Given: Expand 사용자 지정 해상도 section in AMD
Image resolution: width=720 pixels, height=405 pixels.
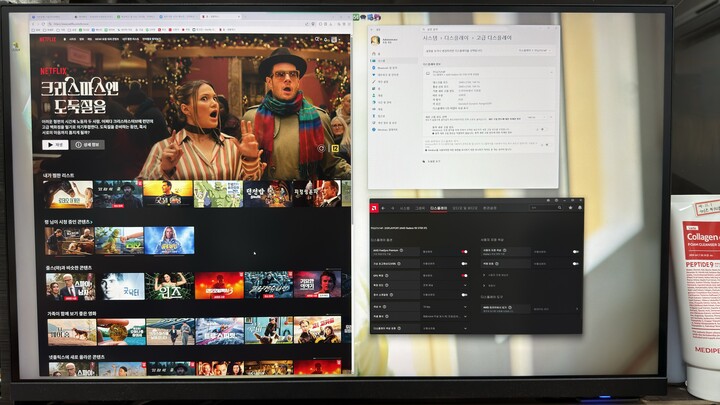Looking at the screenshot, I should pos(496,275).
